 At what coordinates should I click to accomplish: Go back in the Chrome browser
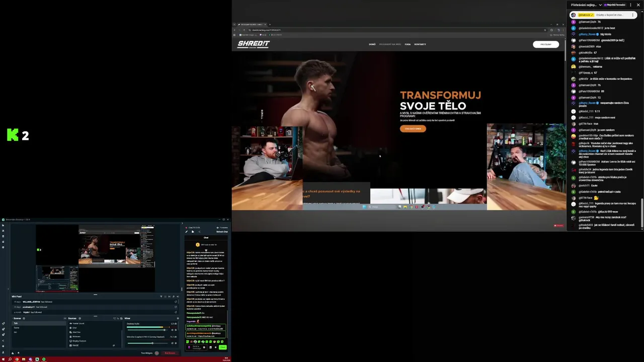click(x=234, y=30)
